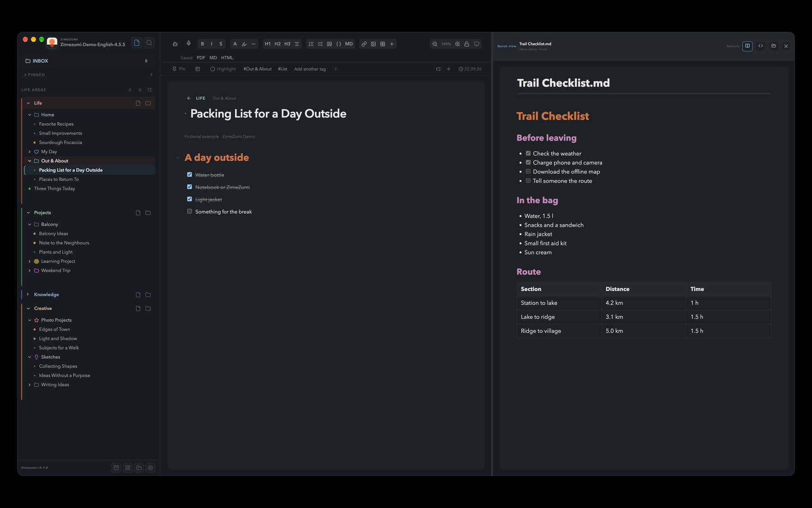Toggle bold formatting

click(203, 44)
